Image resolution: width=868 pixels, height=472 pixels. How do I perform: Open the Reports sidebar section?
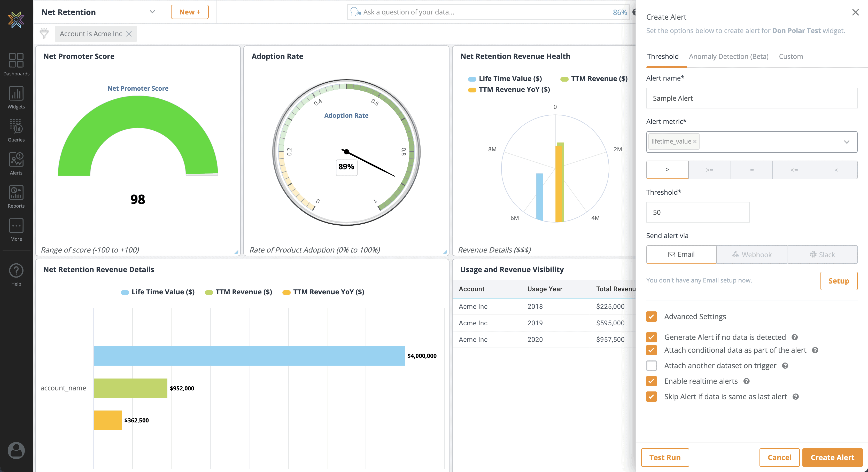[x=16, y=197]
